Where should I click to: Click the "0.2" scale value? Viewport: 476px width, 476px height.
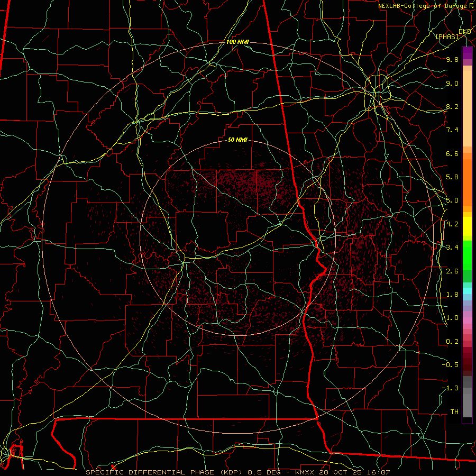pyautogui.click(x=452, y=342)
